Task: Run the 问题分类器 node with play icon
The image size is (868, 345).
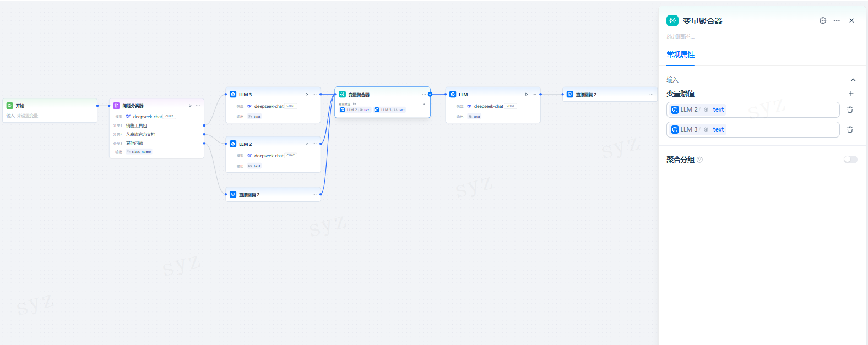Action: click(x=190, y=106)
